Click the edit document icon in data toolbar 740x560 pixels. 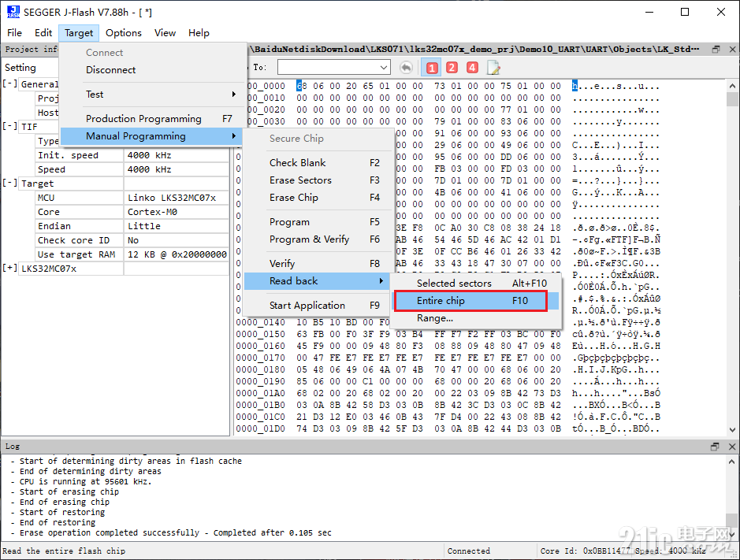click(x=493, y=68)
